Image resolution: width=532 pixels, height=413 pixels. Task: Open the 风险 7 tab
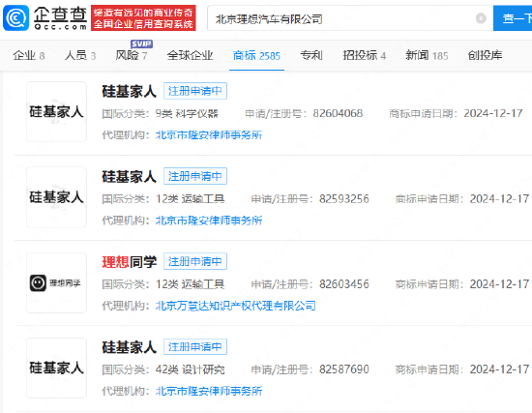click(132, 55)
